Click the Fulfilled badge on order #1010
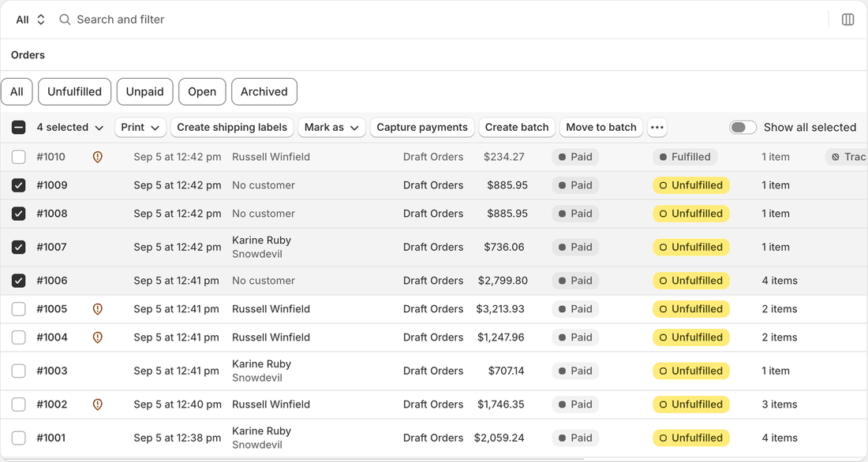Viewport: 868px width, 462px height. (685, 157)
